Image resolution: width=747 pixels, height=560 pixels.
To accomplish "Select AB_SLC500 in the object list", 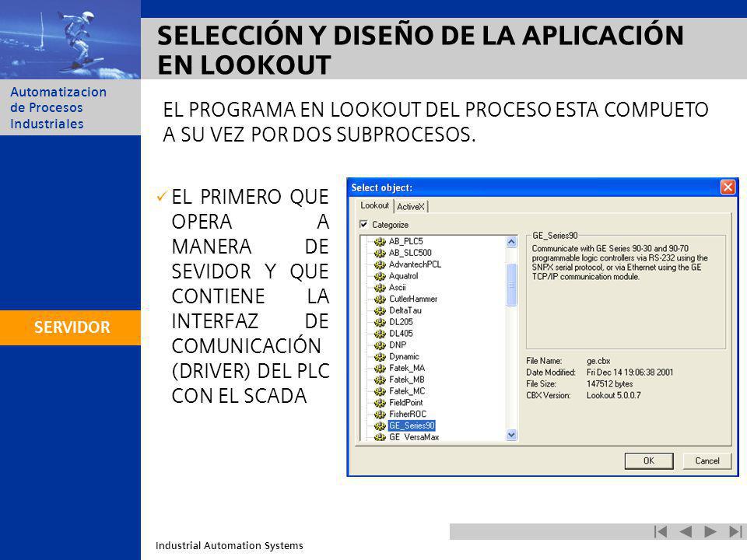I will (x=410, y=253).
